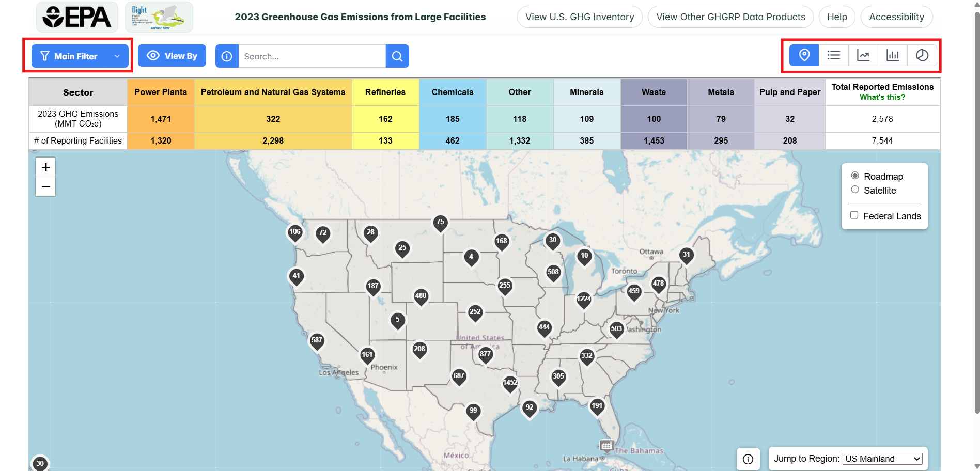Switch to the map pin view

point(804,55)
